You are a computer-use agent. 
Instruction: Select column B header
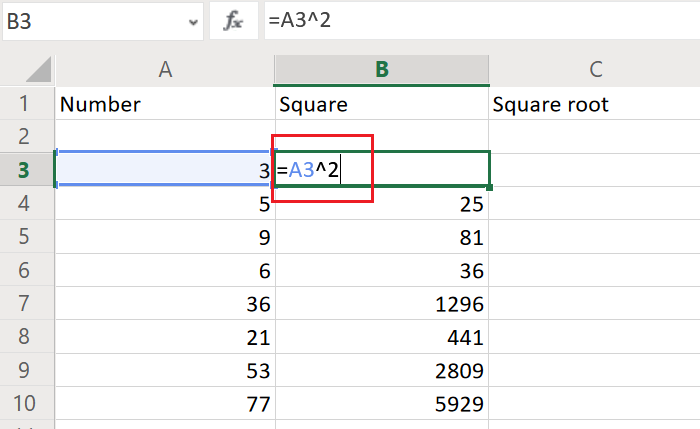381,69
